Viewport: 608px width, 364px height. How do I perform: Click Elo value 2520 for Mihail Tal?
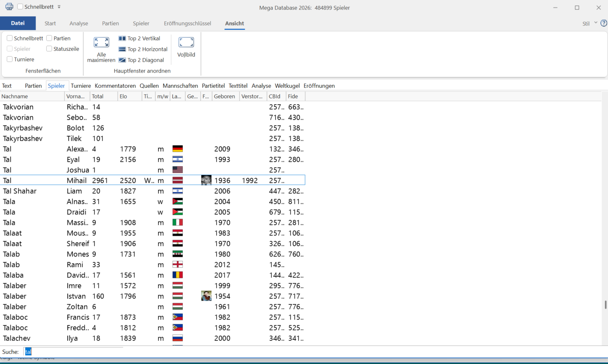(x=128, y=180)
